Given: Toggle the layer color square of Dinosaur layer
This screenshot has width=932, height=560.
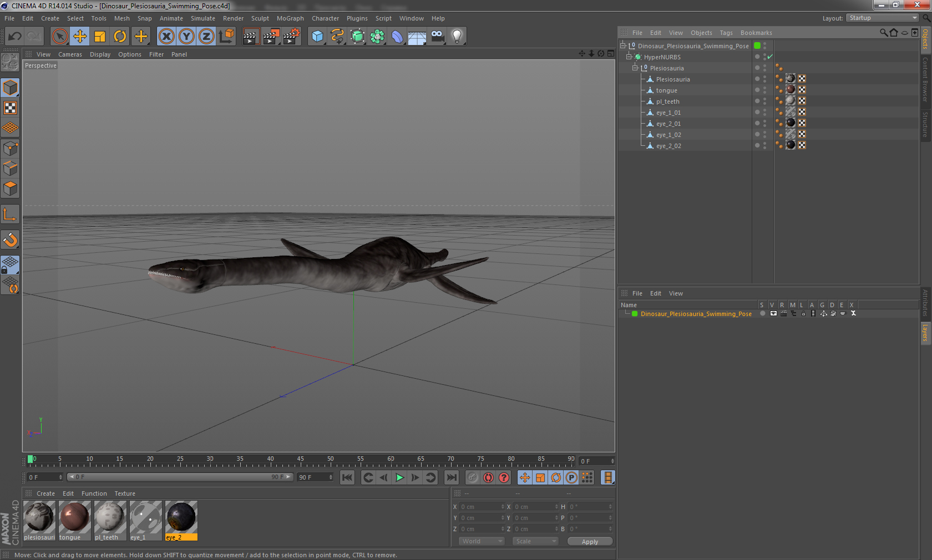Looking at the screenshot, I should [x=635, y=314].
